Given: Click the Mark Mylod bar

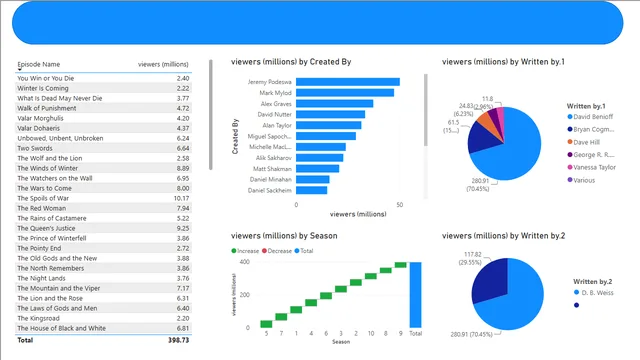Looking at the screenshot, I should pyautogui.click(x=345, y=93).
